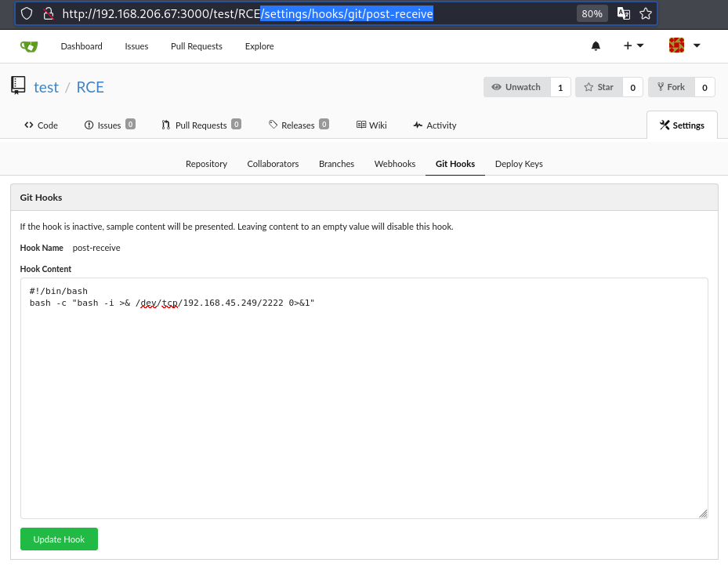The width and height of the screenshot is (728, 570).
Task: Click inside the Hook Content textarea
Action: click(364, 398)
